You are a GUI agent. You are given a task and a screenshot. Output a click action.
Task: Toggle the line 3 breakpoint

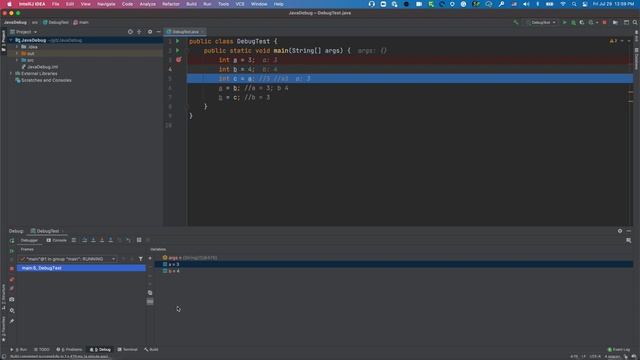point(179,60)
